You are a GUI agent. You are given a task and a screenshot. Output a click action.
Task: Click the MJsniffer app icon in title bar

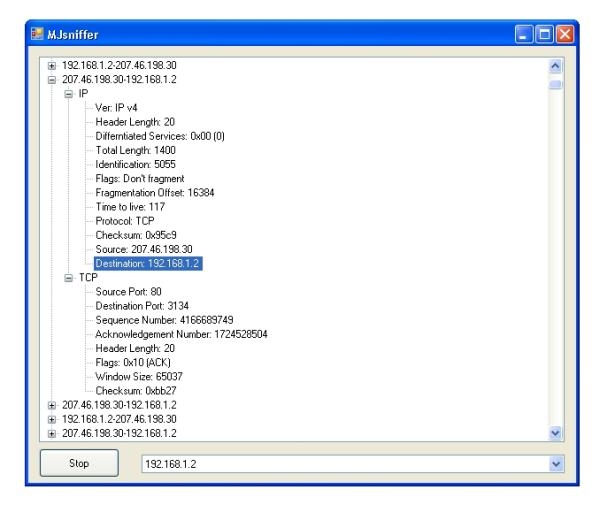point(37,34)
